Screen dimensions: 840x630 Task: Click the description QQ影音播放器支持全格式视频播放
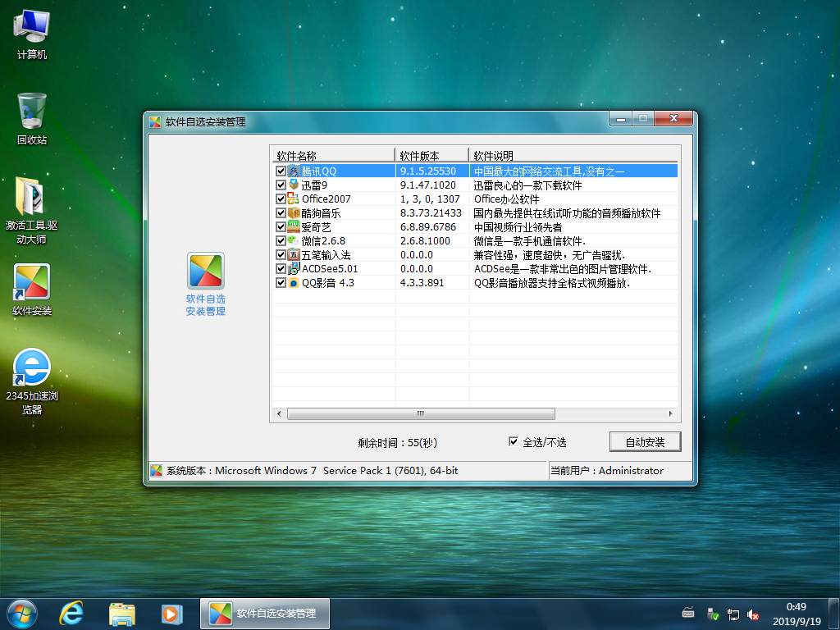(x=552, y=282)
